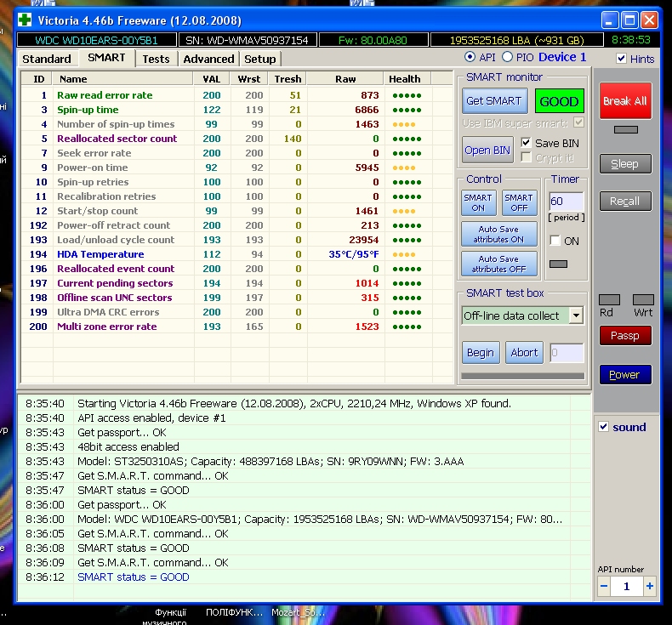
Task: Click the Get SMART button
Action: (493, 101)
